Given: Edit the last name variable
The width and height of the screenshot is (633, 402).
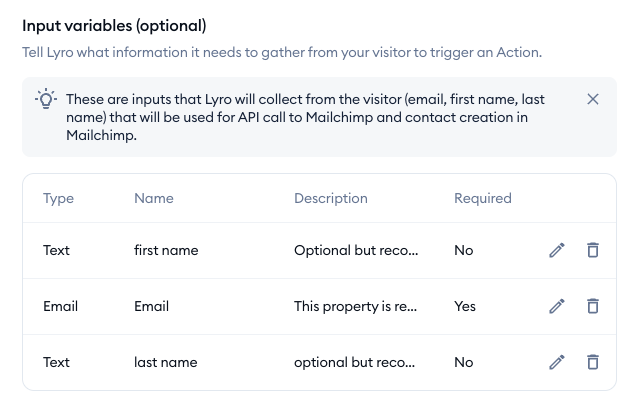Looking at the screenshot, I should 557,362.
